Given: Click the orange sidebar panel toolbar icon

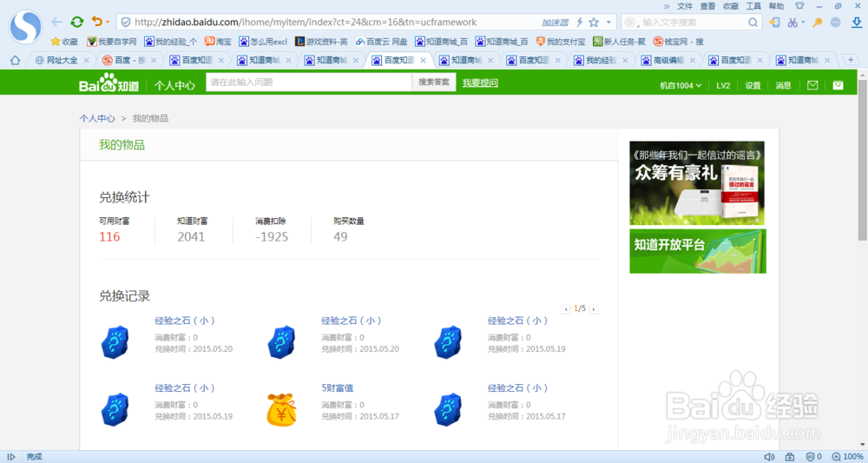Looking at the screenshot, I should click(774, 23).
